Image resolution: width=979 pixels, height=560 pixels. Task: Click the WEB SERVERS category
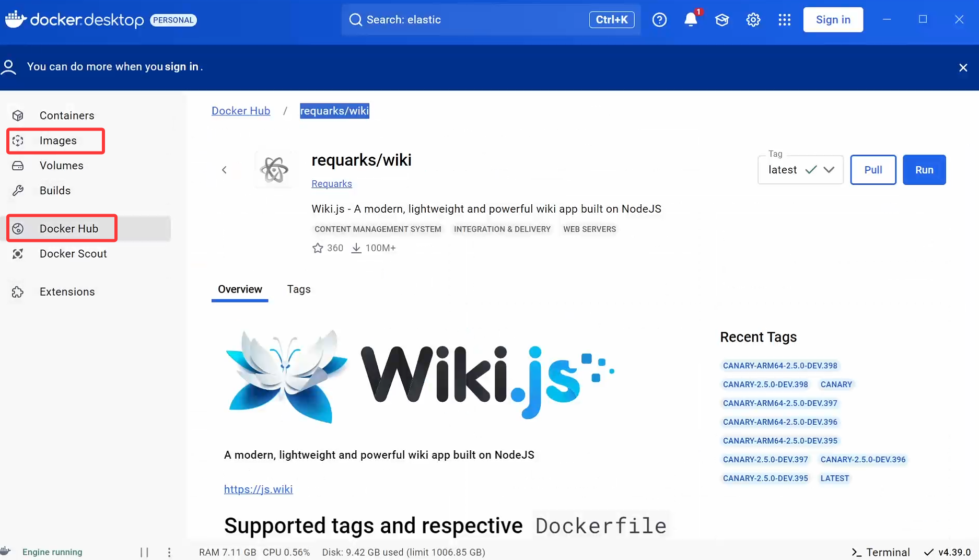click(x=589, y=229)
